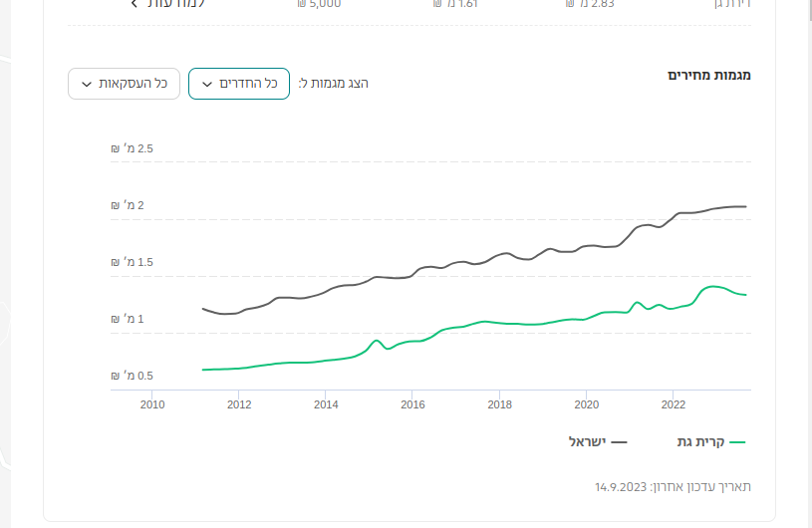Select the 2016 tick label on the x-axis
The width and height of the screenshot is (812, 528).
point(412,403)
